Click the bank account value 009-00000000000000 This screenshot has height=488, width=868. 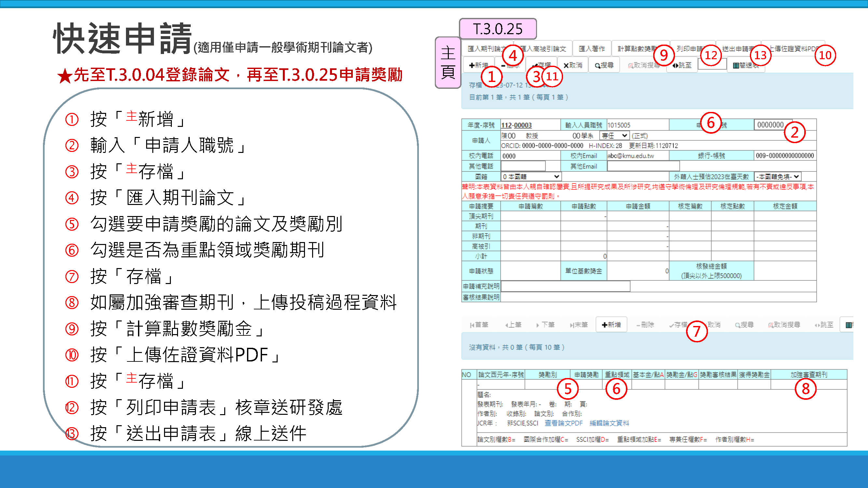[785, 156]
